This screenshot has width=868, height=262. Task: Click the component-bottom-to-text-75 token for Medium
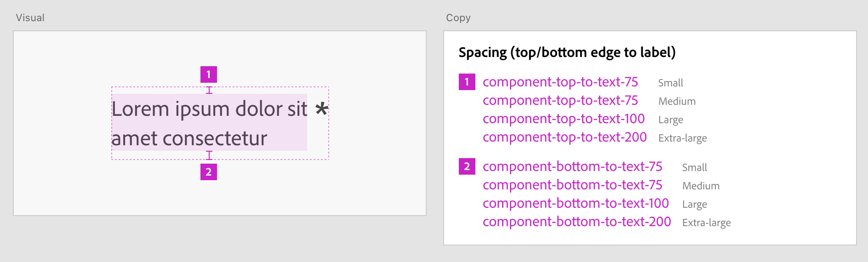(572, 185)
